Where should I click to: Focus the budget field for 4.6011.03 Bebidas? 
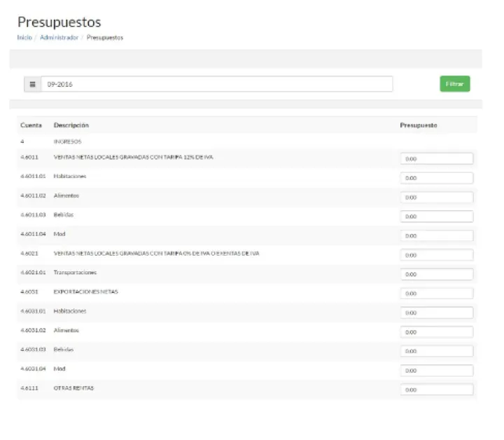click(x=436, y=216)
